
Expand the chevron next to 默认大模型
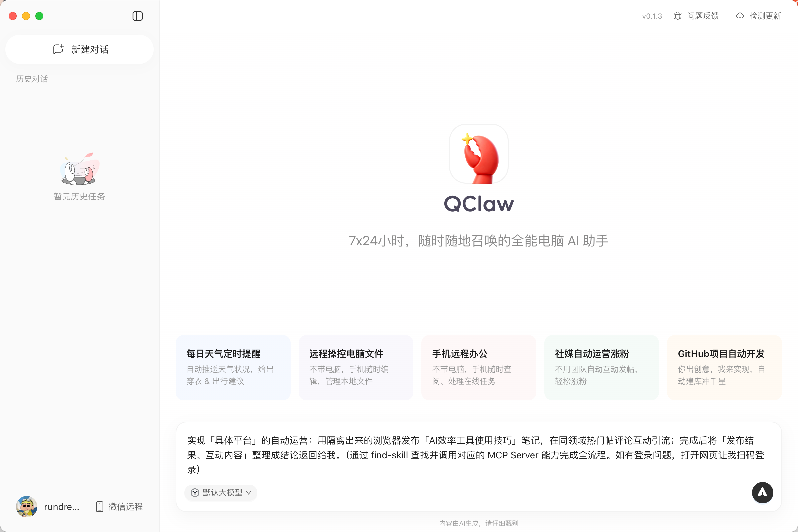[248, 493]
